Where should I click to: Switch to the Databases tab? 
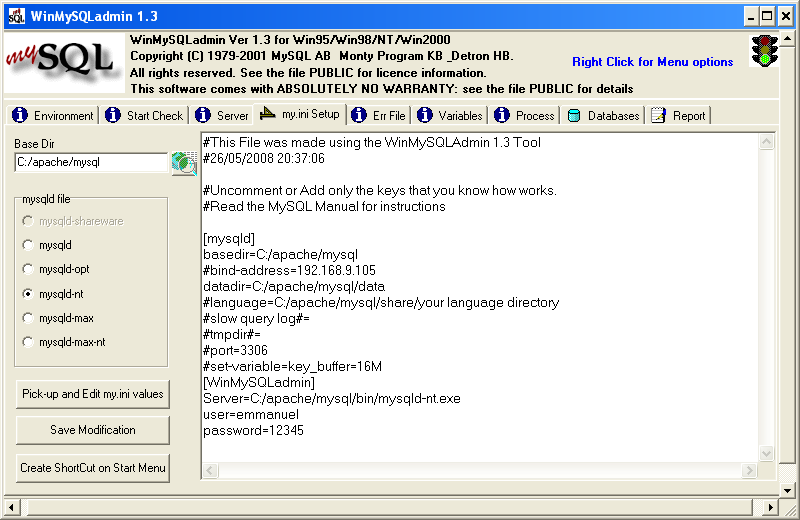click(x=603, y=116)
